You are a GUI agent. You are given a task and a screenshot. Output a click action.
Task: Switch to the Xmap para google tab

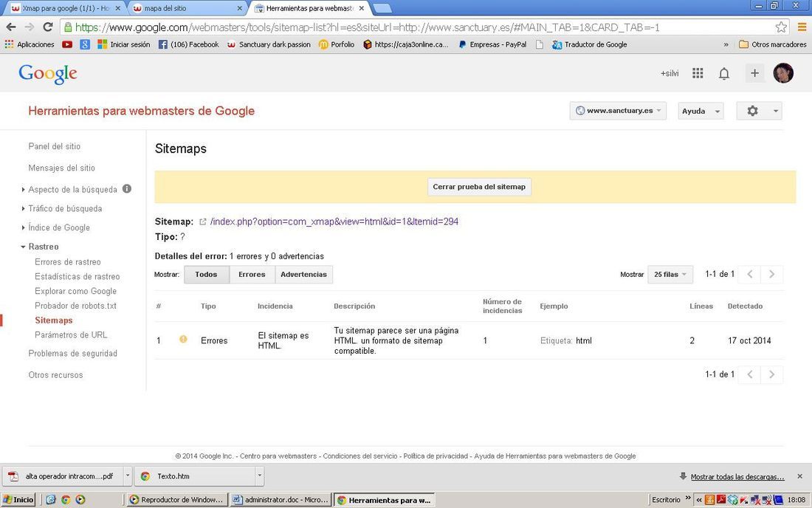[65, 8]
